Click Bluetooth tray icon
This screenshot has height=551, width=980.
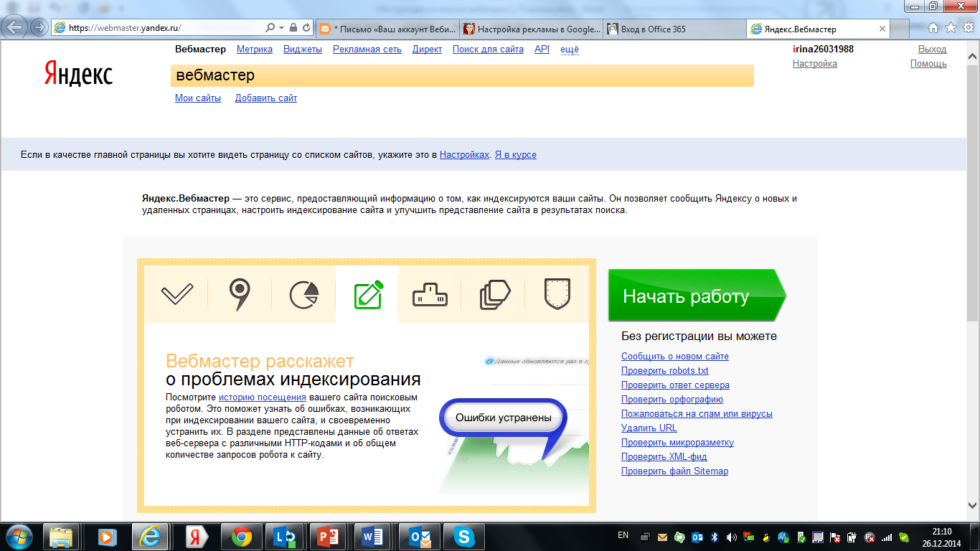(714, 537)
